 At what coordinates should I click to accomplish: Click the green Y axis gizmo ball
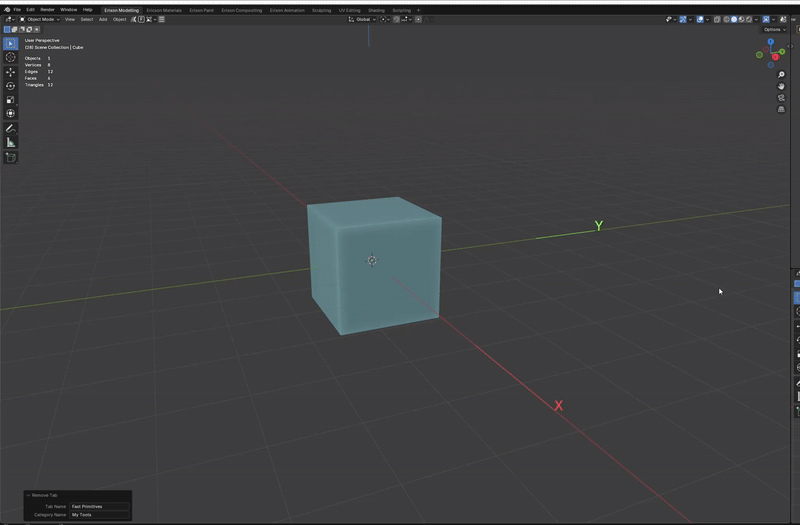click(x=782, y=52)
